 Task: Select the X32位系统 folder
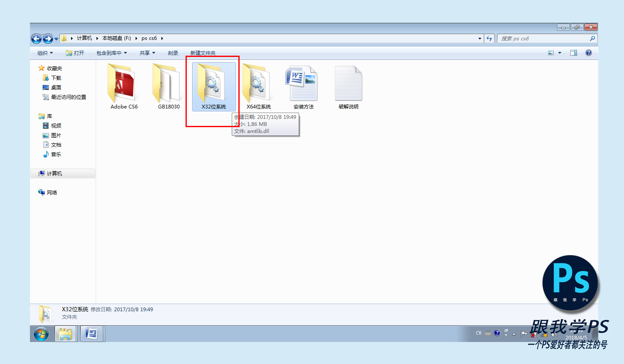pos(214,86)
